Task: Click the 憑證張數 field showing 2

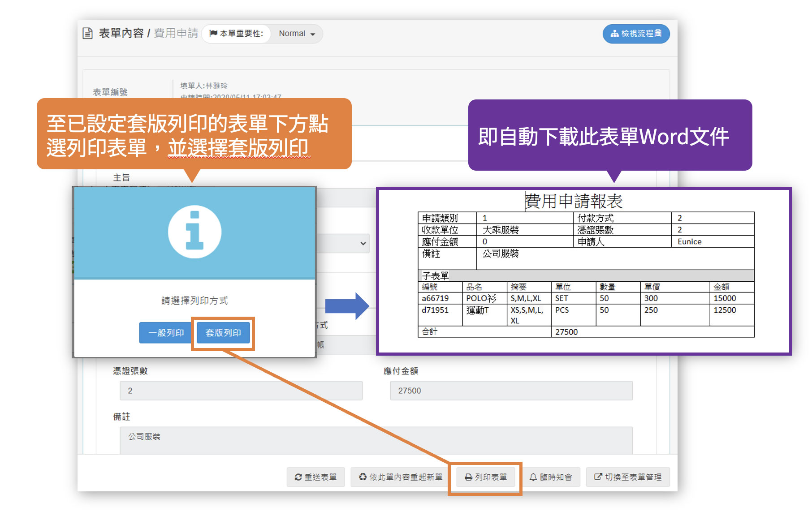Action: (x=241, y=391)
